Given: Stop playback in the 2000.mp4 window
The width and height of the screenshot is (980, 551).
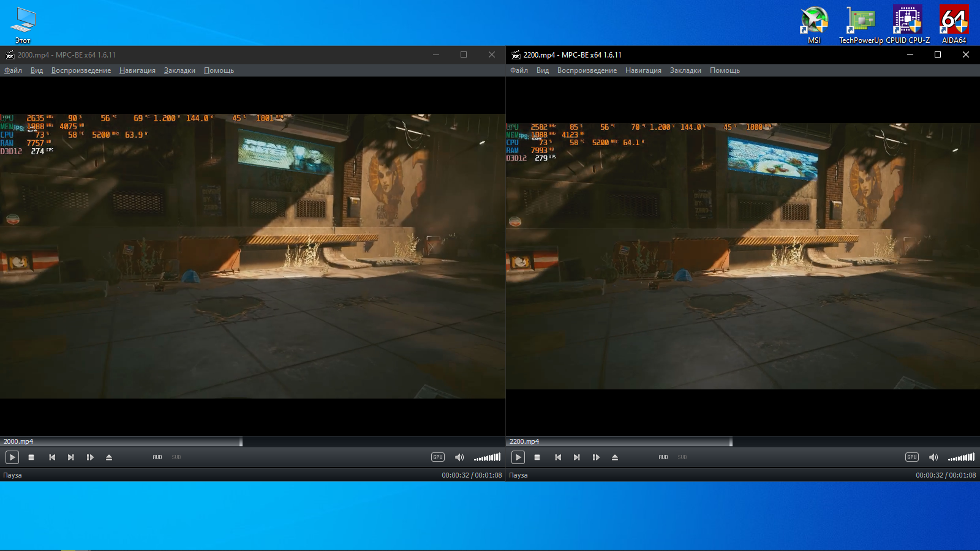Looking at the screenshot, I should pyautogui.click(x=31, y=457).
